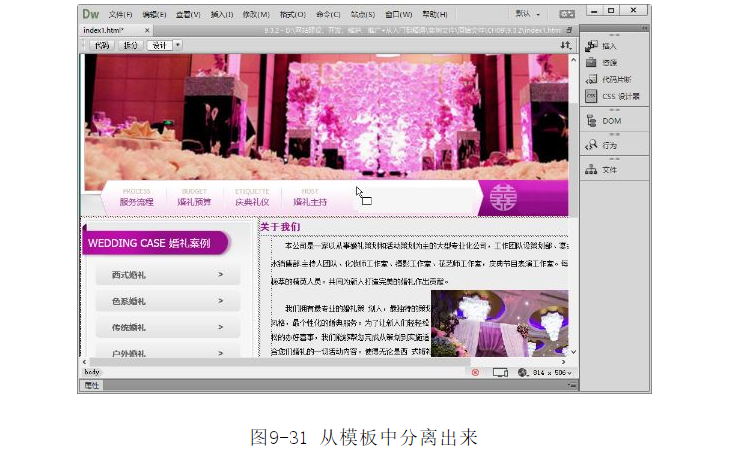Open the 插入(I) menu
The width and height of the screenshot is (734, 450).
221,15
